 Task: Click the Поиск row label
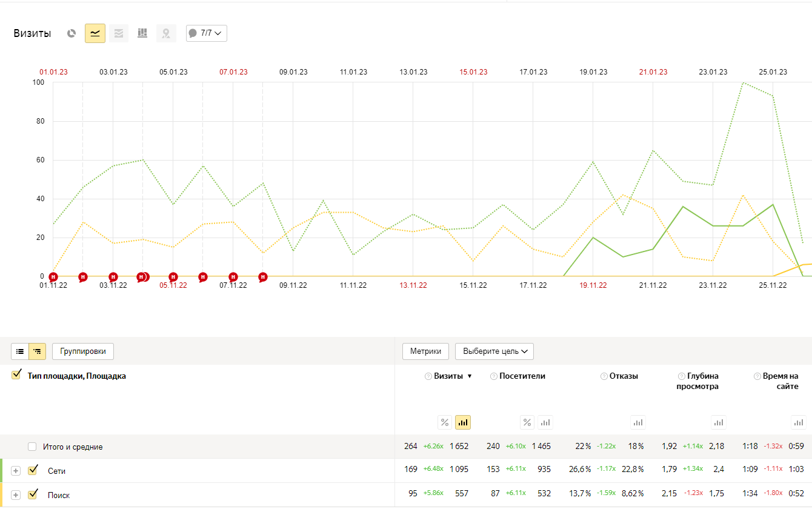point(59,495)
